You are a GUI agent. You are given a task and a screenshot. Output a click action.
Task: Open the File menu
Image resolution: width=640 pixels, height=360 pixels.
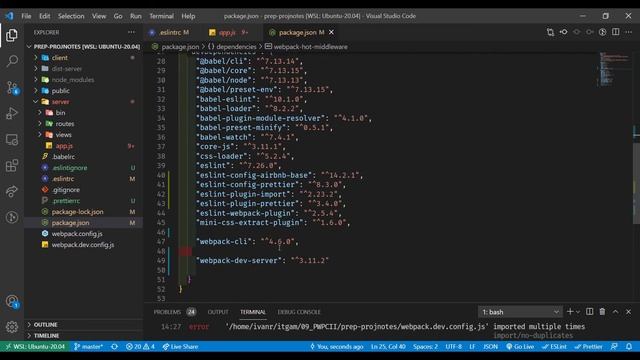tap(26, 16)
